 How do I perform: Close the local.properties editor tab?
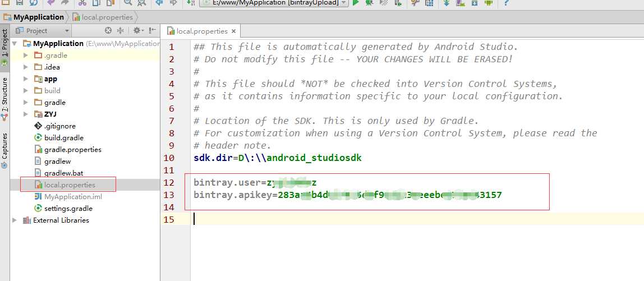(234, 31)
